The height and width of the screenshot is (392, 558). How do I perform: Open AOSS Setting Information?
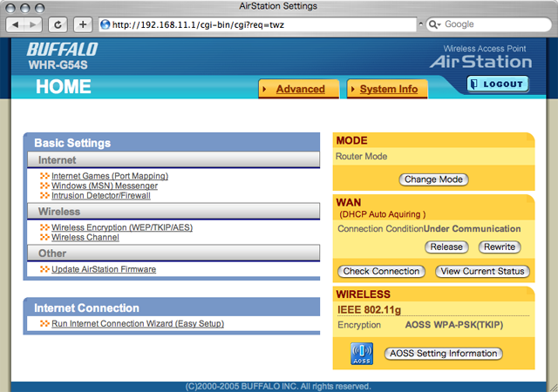point(444,354)
